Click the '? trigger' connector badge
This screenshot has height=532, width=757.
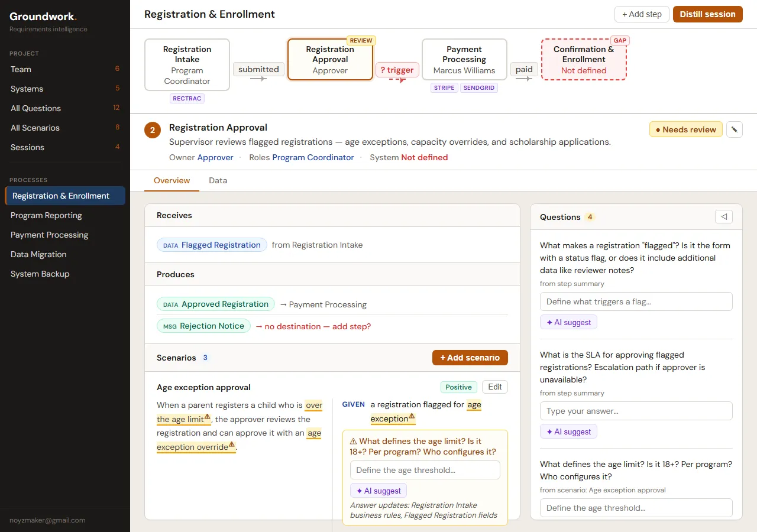397,70
